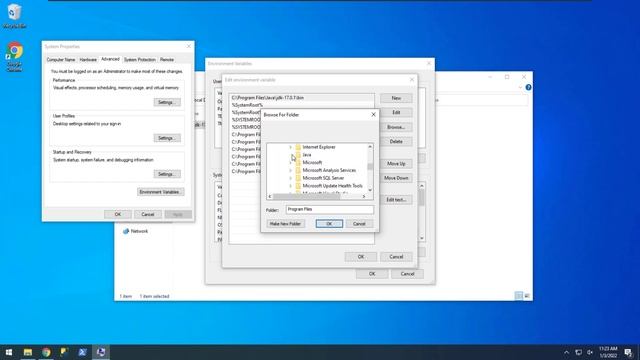
Task: Open the notification center icon
Action: tap(629, 353)
